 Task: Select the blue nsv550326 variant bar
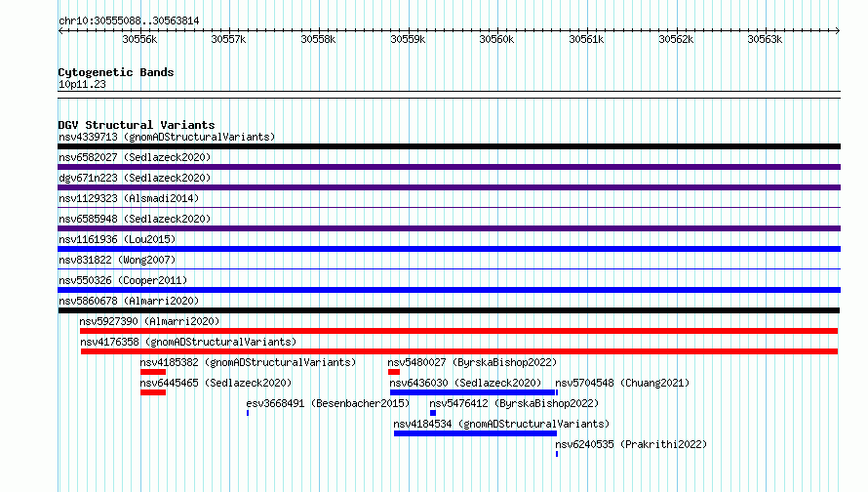point(449,290)
